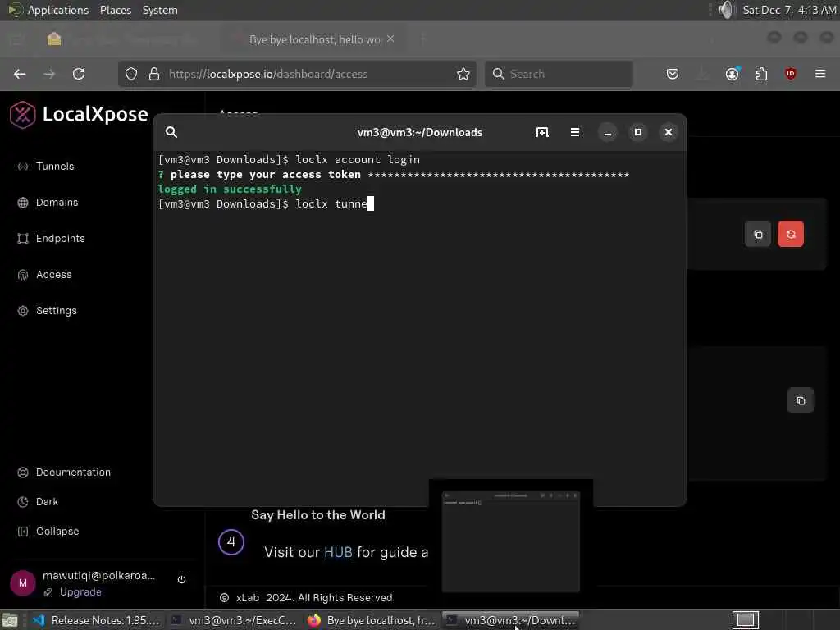Image resolution: width=840 pixels, height=630 pixels.
Task: Click the terminal preview thumbnail
Action: tap(510, 541)
